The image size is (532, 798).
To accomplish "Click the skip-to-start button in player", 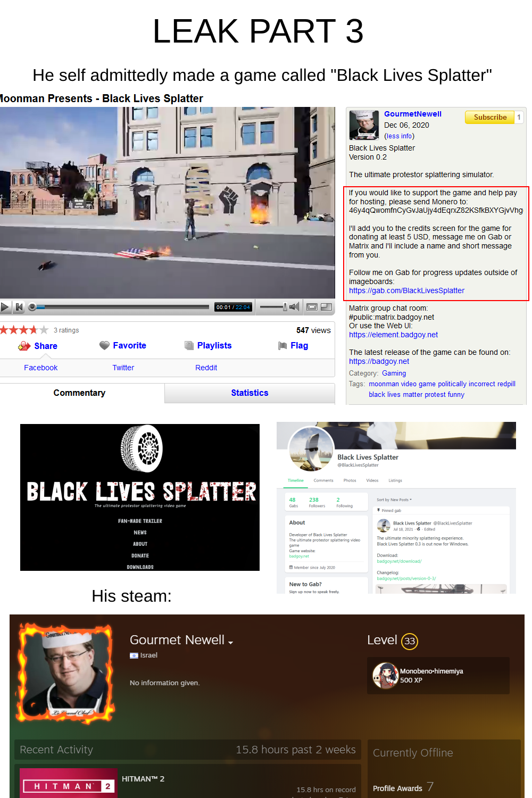I will (x=19, y=307).
